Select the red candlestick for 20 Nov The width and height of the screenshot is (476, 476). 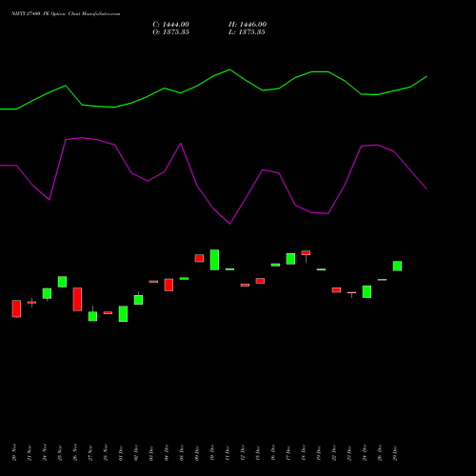16,308
